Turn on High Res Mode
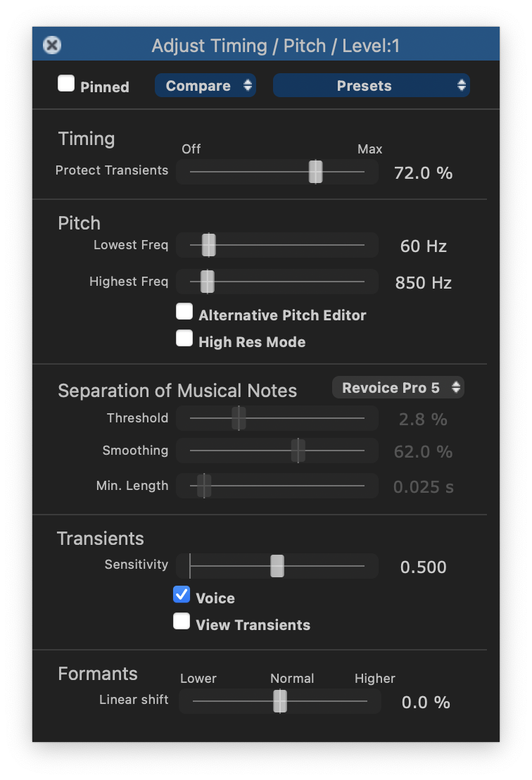Image resolution: width=532 pixels, height=780 pixels. click(x=184, y=339)
